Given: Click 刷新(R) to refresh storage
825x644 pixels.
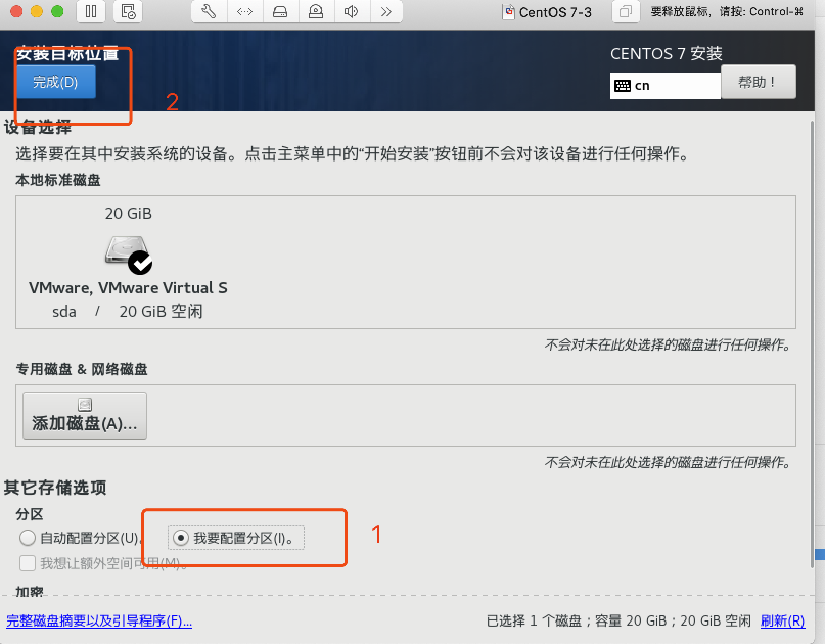Looking at the screenshot, I should [783, 620].
